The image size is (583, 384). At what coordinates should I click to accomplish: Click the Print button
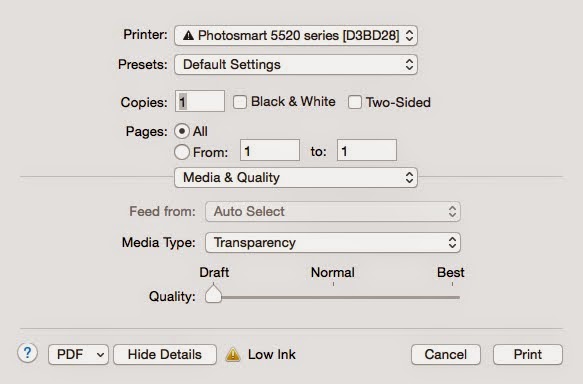click(528, 354)
